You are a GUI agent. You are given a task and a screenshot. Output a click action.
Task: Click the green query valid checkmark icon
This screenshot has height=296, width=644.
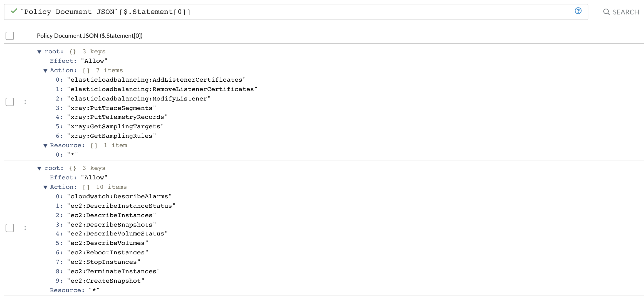14,11
